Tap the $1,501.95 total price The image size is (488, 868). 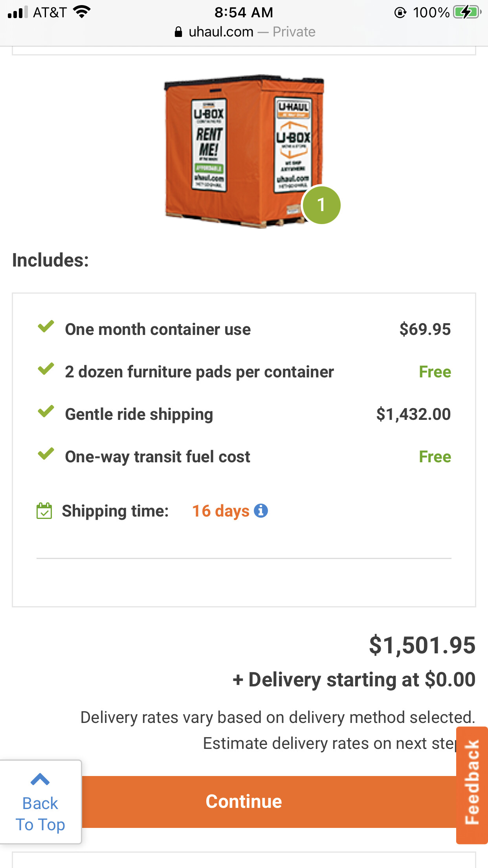pyautogui.click(x=422, y=645)
